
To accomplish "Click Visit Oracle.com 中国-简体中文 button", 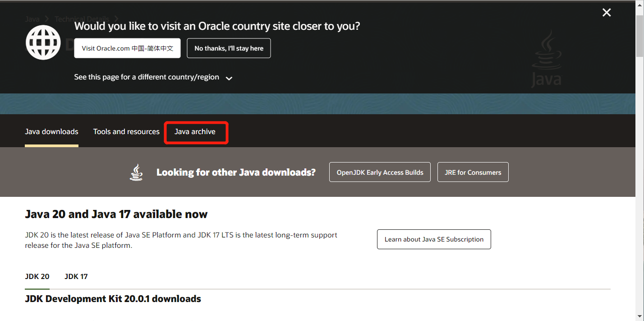I will (127, 48).
